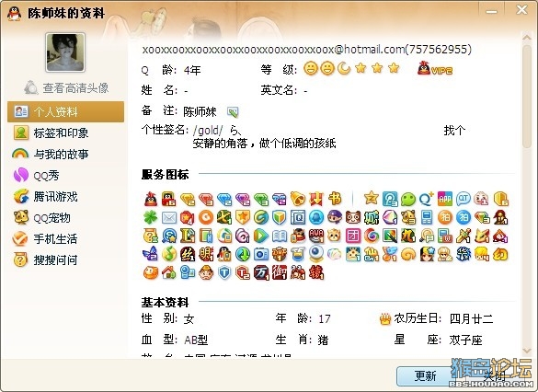Click the green play triangle service icon
Image resolution: width=538 pixels, height=392 pixels.
261,236
